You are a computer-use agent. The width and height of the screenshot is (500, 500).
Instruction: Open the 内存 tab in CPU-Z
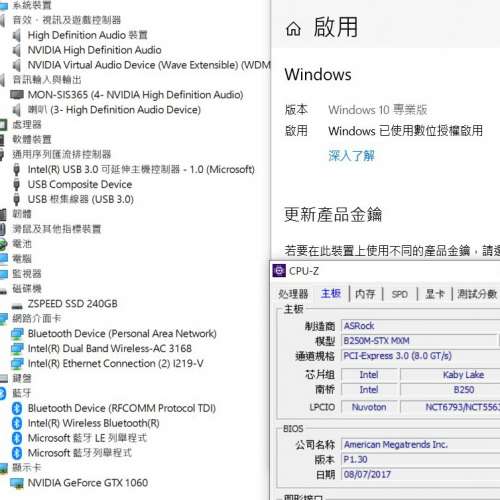[365, 294]
